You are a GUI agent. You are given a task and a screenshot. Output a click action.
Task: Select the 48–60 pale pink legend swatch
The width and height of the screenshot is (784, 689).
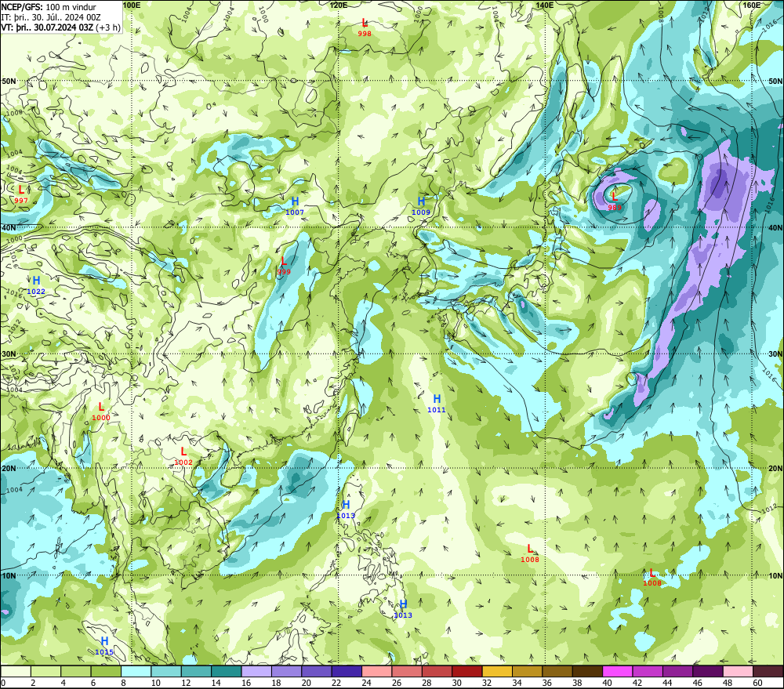coord(738,671)
